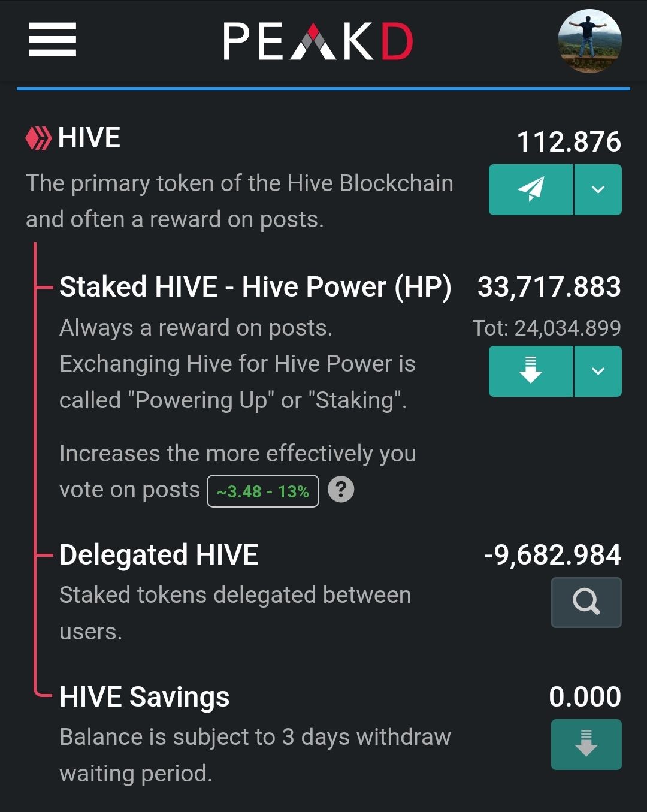Select the HIVE Savings label
This screenshot has height=812, width=647.
145,697
